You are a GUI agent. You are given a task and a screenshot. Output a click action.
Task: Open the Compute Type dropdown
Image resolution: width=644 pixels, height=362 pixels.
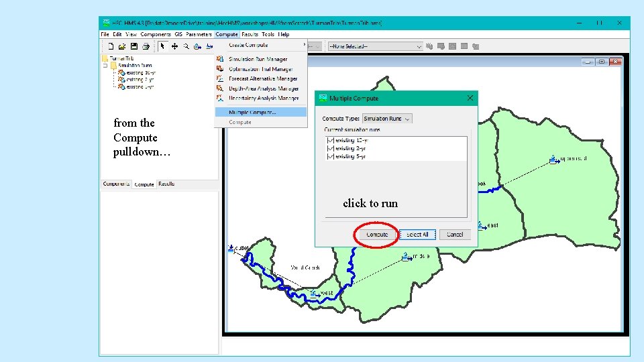[x=387, y=119]
